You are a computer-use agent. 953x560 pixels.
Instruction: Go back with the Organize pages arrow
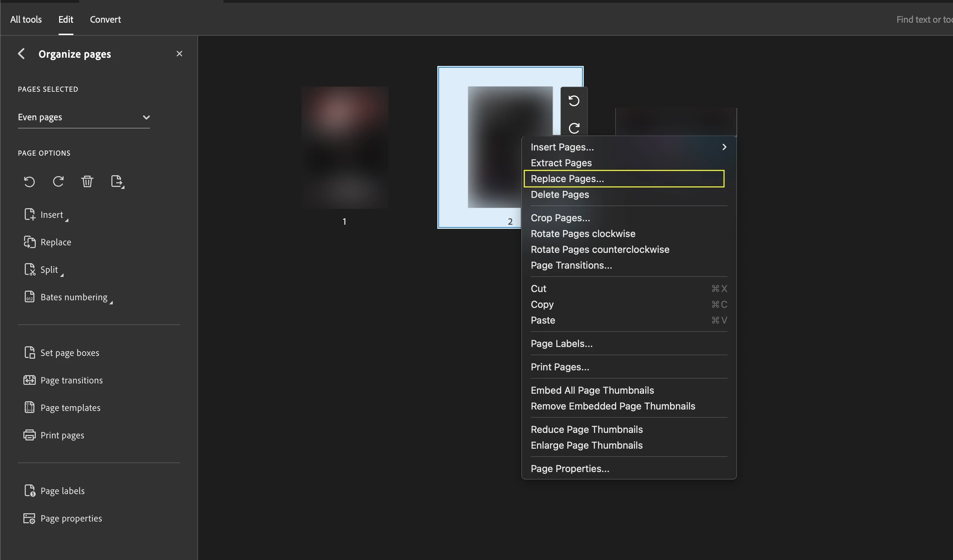pos(22,54)
